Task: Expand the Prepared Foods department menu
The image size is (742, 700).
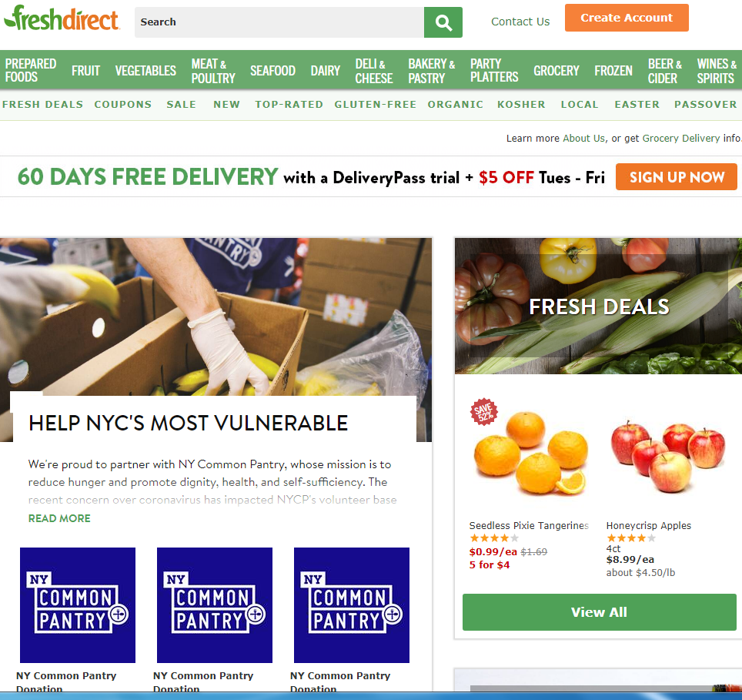Action: pos(31,70)
